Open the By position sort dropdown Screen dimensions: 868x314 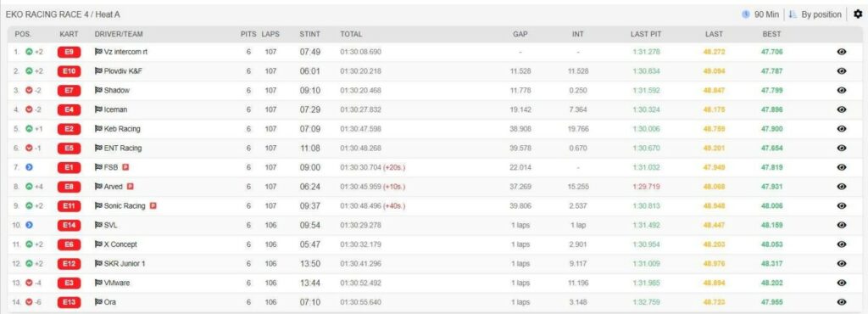pos(816,14)
